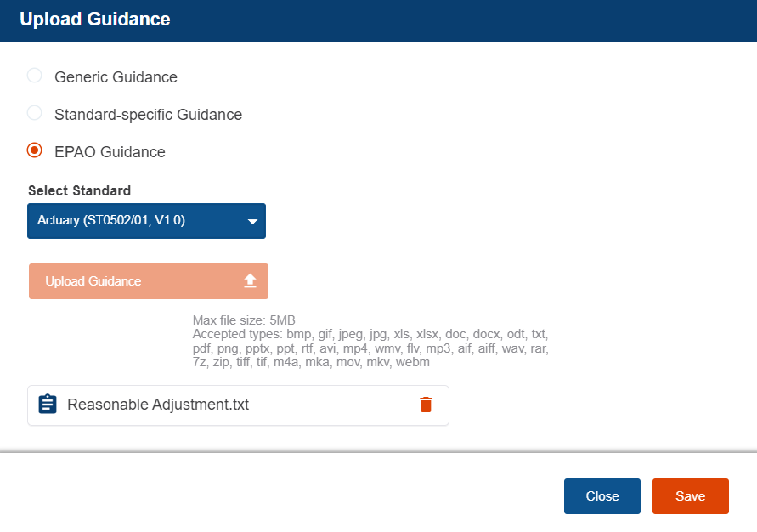Viewport: 757px width, 532px height.
Task: Click the Accepted types description text
Action: tap(370, 348)
